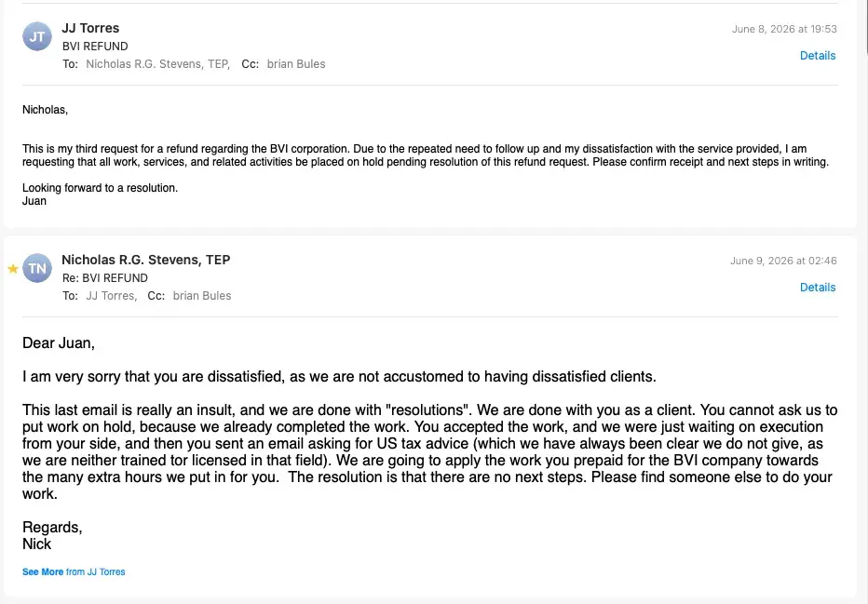The width and height of the screenshot is (868, 604).
Task: Select sender name JJ Torres in header
Action: pyautogui.click(x=90, y=28)
